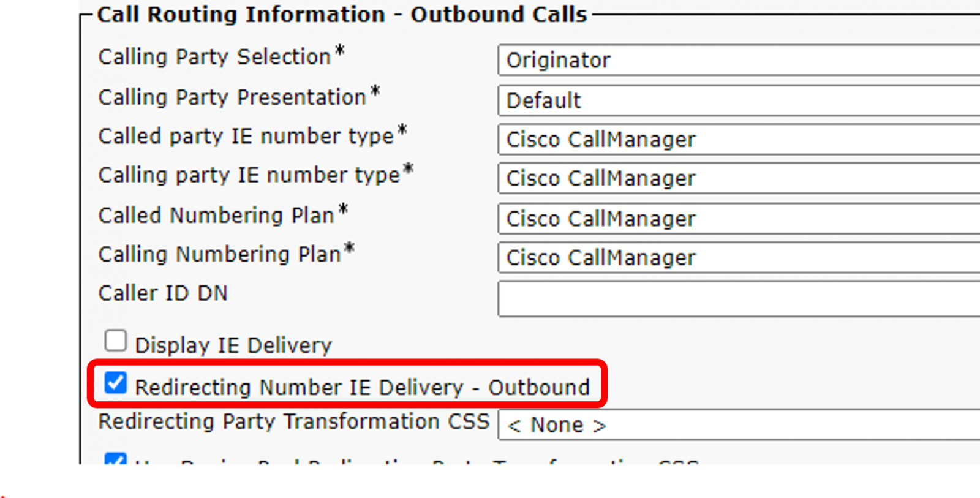Click the 'Calling Party Presentation' field label
The height and width of the screenshot is (498, 980).
tap(232, 97)
